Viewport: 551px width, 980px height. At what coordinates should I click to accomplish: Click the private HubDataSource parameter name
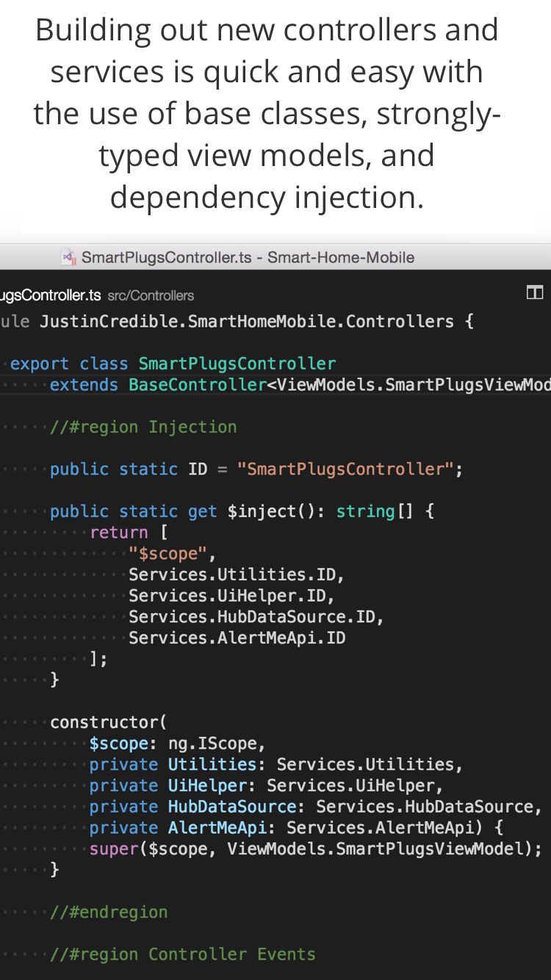pos(232,807)
